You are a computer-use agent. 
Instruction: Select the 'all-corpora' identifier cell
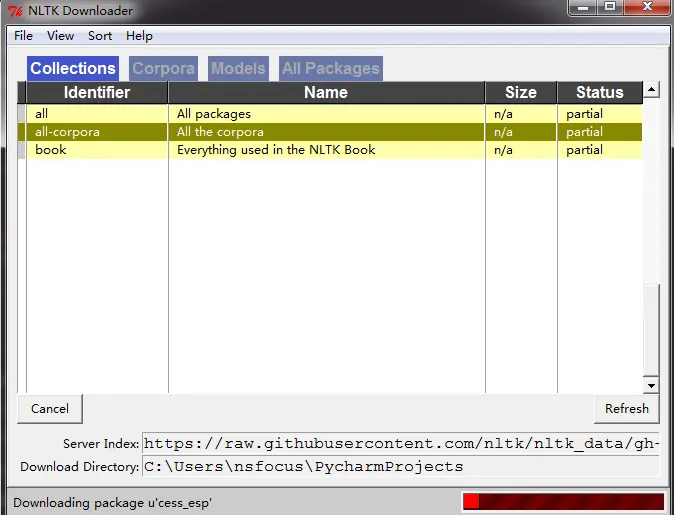point(97,132)
